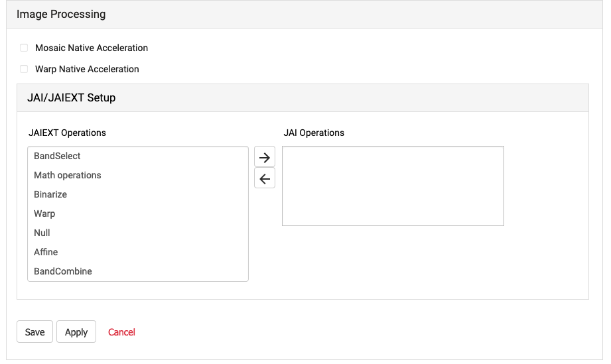Click the Save button
611x364 pixels.
(x=34, y=332)
